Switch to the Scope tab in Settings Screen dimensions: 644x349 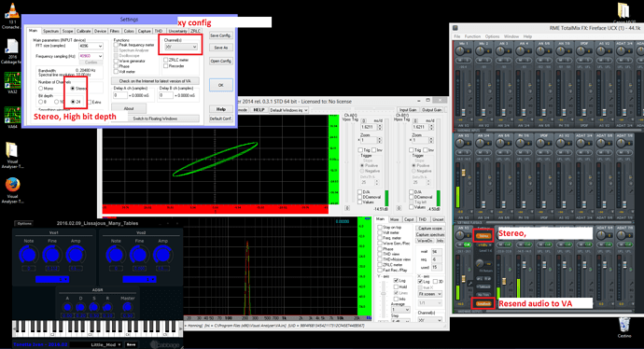click(67, 31)
